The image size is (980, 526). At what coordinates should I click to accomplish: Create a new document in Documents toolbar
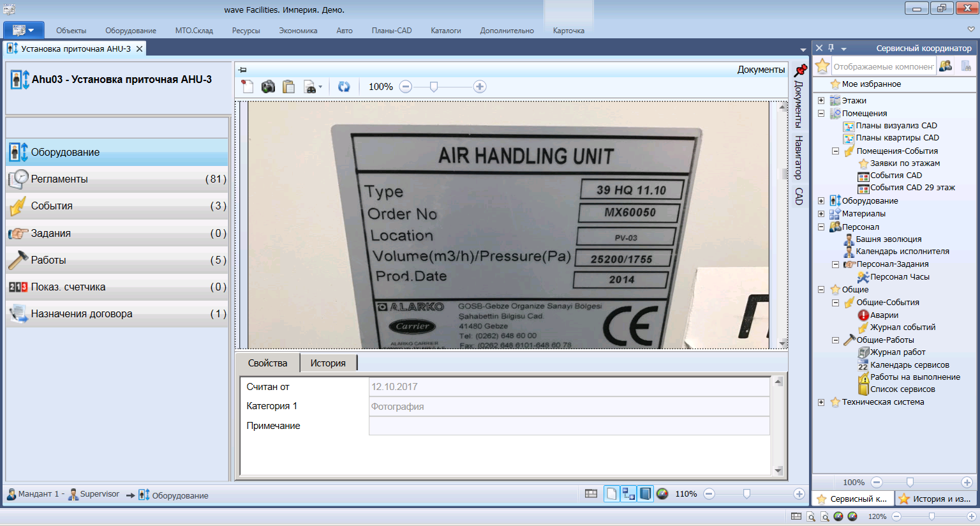point(248,87)
